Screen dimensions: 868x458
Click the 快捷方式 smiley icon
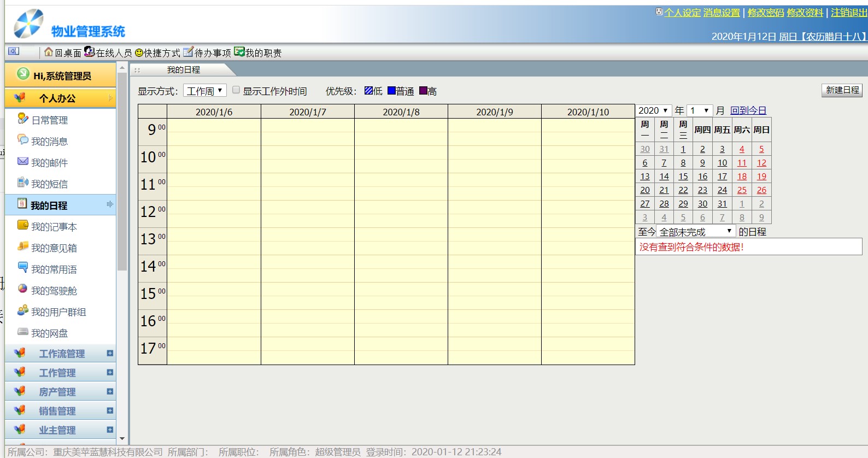pyautogui.click(x=139, y=52)
